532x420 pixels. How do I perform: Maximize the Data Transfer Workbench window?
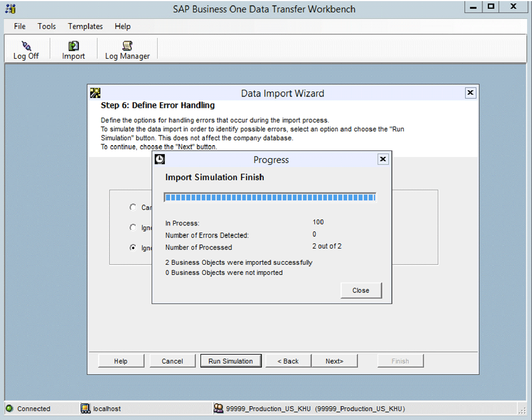pos(491,7)
